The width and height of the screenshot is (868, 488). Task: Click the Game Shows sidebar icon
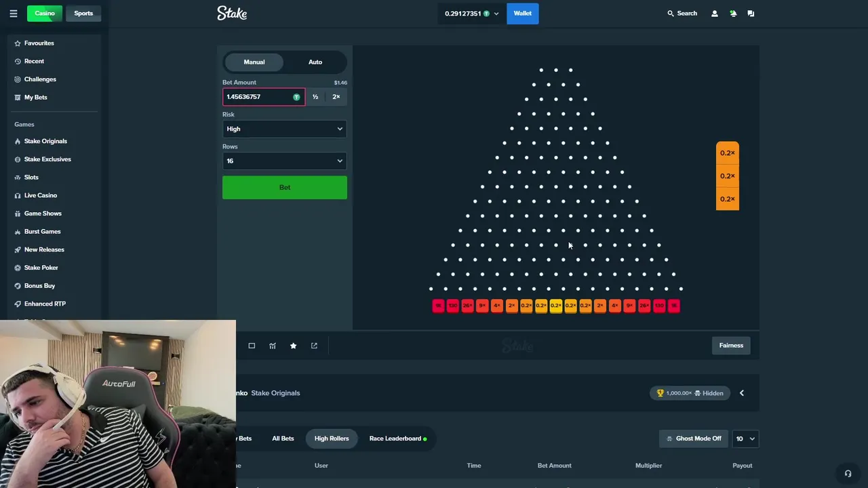(18, 213)
